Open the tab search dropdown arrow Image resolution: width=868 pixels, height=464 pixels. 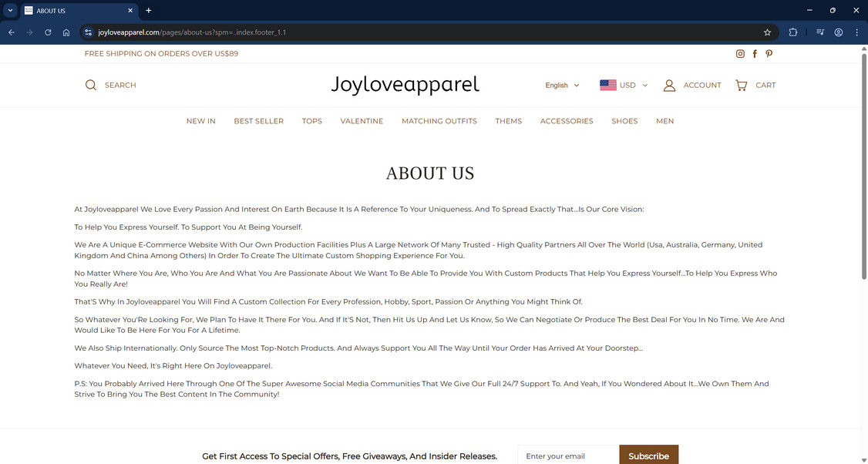pyautogui.click(x=10, y=11)
